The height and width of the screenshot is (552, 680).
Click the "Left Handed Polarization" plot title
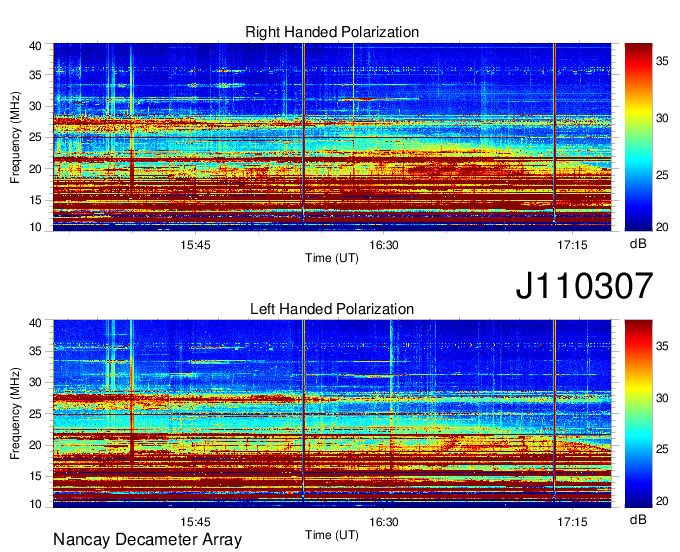point(332,309)
